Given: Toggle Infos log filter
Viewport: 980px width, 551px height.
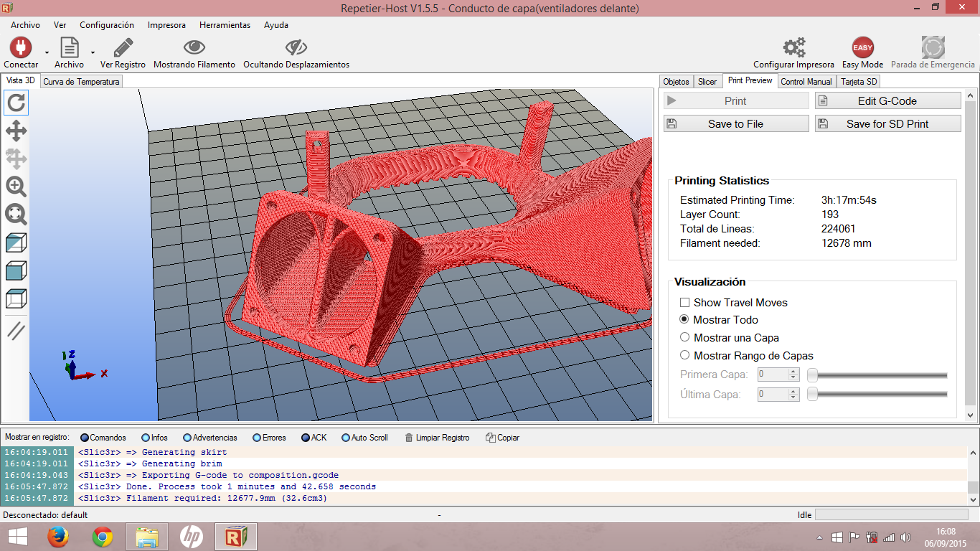Looking at the screenshot, I should (x=154, y=438).
